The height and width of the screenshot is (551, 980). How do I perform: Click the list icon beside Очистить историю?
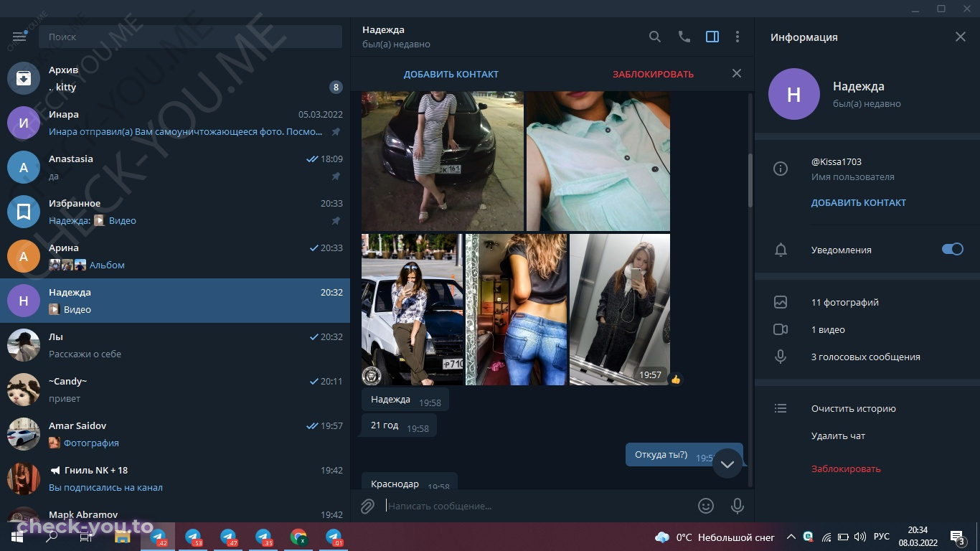click(781, 408)
